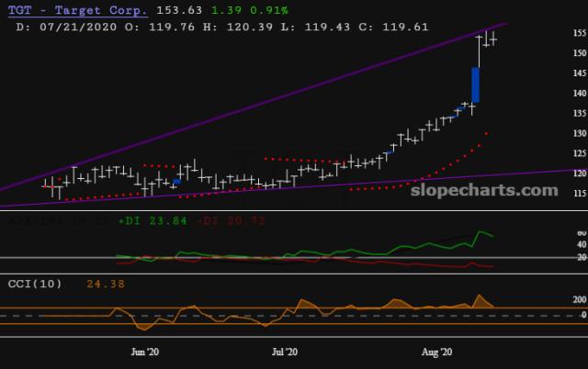
Task: Click the open value 119.76
Action: (x=172, y=27)
